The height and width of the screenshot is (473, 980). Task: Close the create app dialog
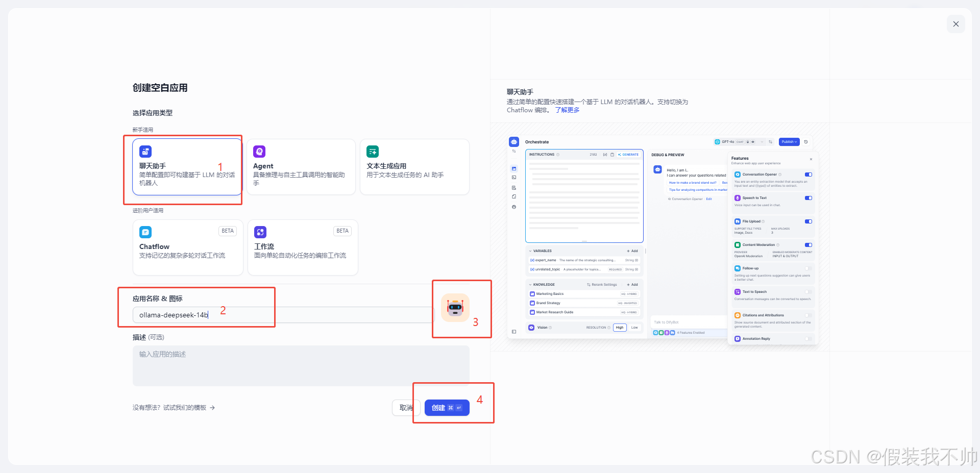pos(956,24)
